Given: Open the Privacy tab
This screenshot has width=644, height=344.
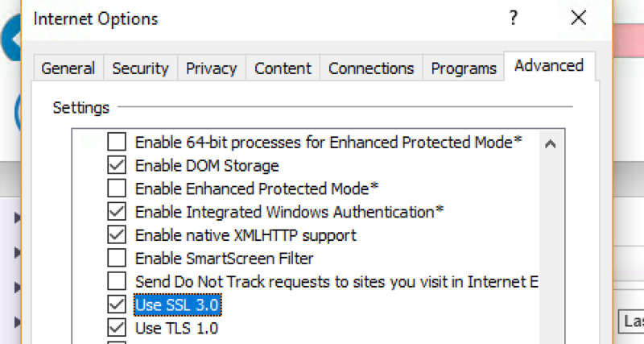Looking at the screenshot, I should [212, 68].
